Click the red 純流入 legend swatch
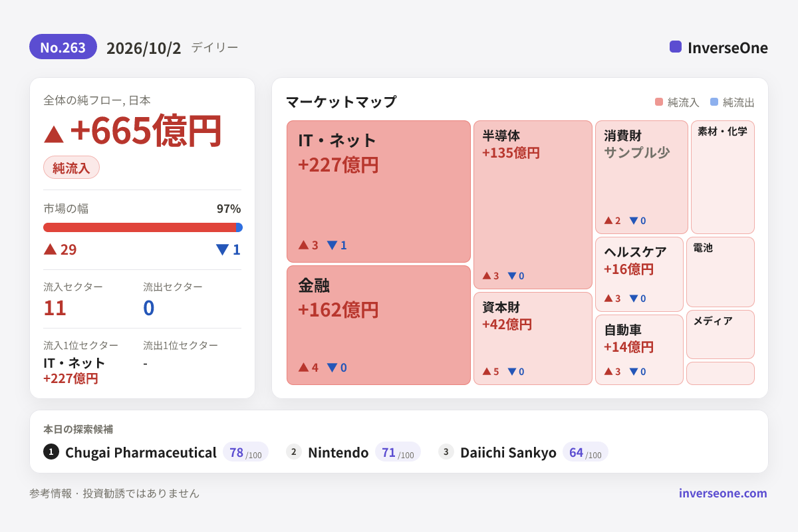 click(659, 102)
